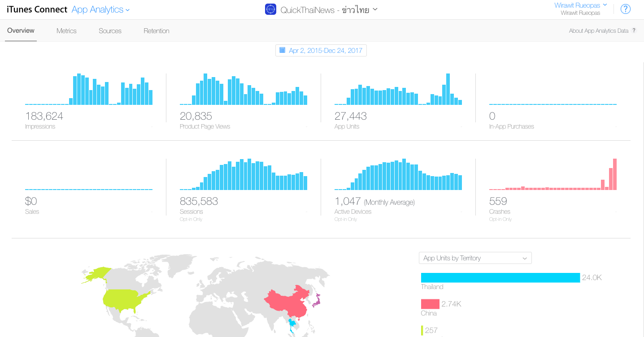The image size is (644, 337).
Task: Click the China territory label
Action: coord(429,313)
